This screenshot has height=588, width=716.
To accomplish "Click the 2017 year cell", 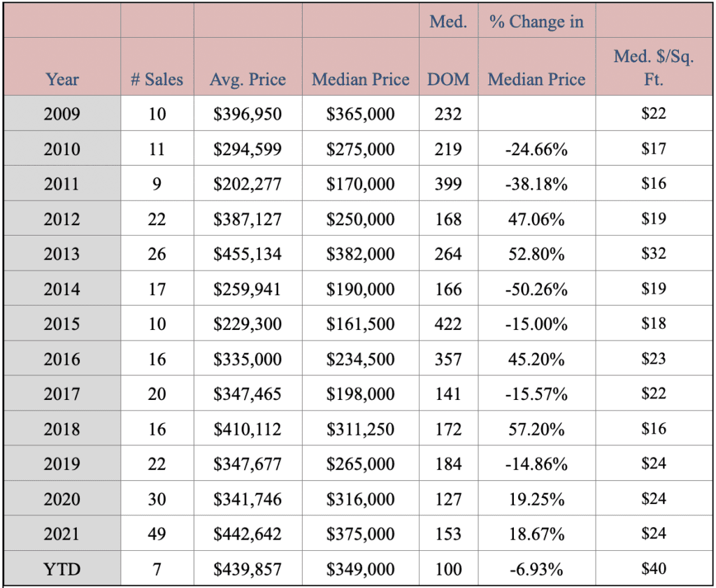I will click(x=62, y=394).
